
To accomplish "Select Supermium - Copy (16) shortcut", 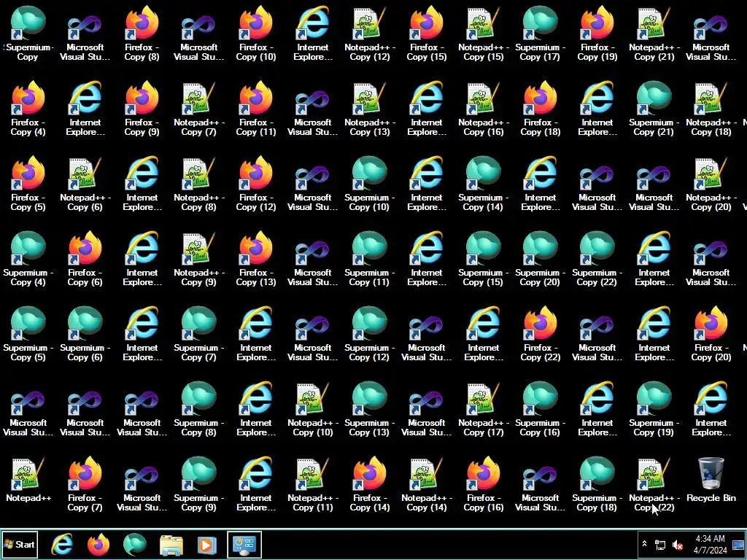I will pyautogui.click(x=540, y=408).
